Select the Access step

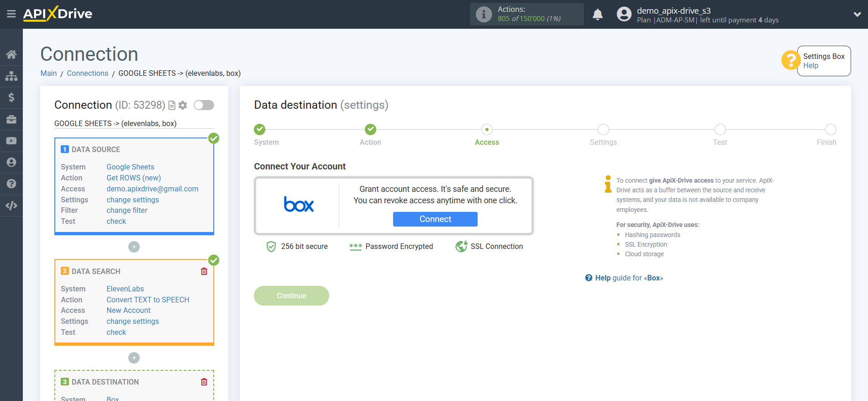tap(487, 129)
